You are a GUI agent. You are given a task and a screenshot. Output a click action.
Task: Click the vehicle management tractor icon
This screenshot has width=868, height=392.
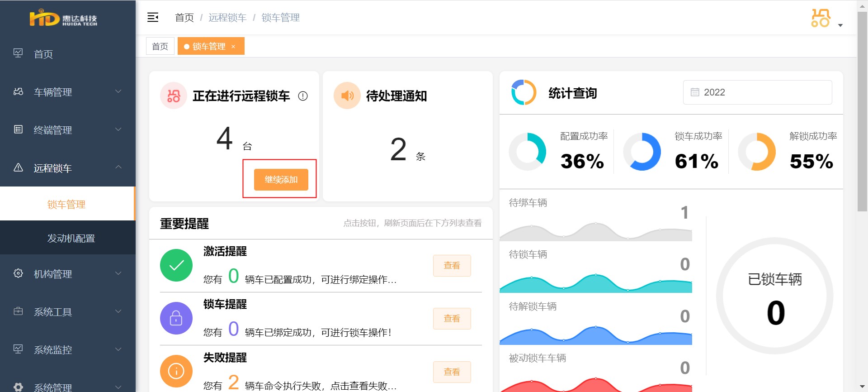click(x=18, y=92)
